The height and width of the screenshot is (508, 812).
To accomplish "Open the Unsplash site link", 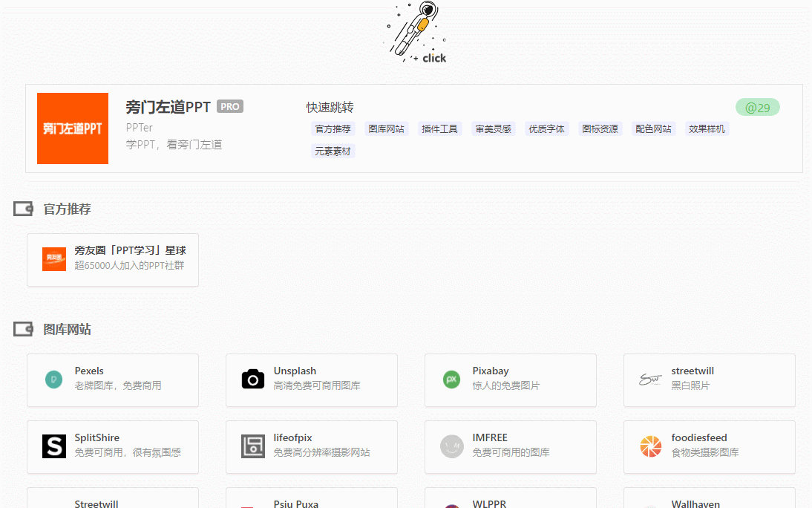I will [x=295, y=371].
